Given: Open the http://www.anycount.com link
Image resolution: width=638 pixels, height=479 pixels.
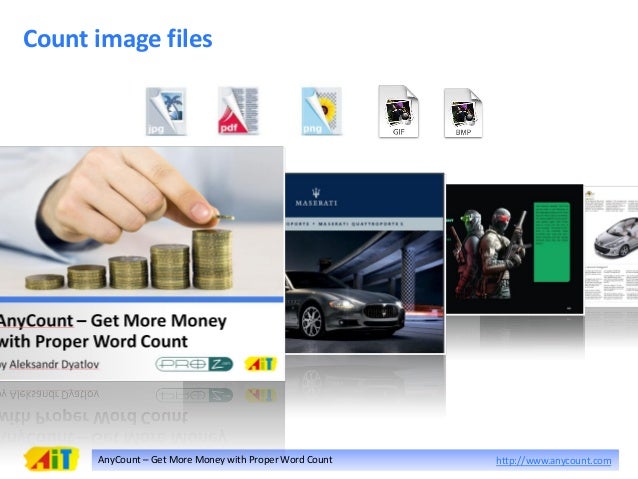Looking at the screenshot, I should 553,460.
